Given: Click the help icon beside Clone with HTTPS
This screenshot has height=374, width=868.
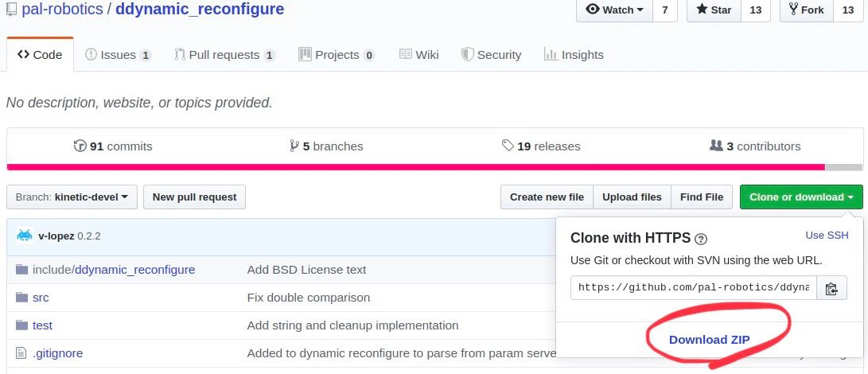Looking at the screenshot, I should point(701,240).
